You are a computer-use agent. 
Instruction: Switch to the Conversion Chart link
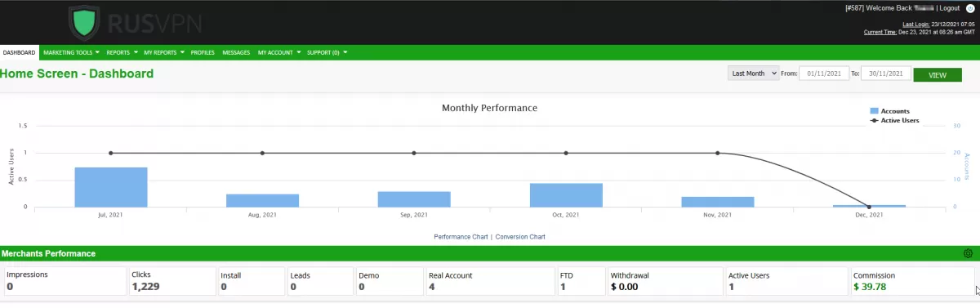(520, 237)
